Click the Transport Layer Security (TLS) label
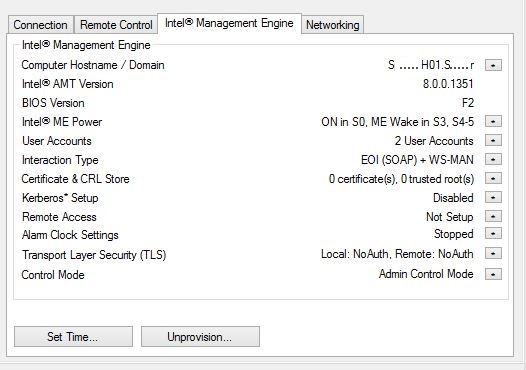This screenshot has width=526, height=370. click(94, 255)
